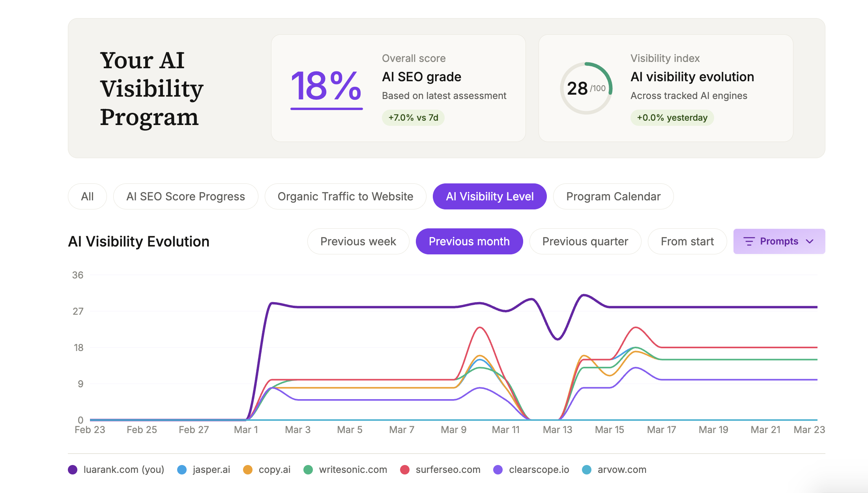868x493 pixels.
Task: Click the red surferseo.com legend dot
Action: pyautogui.click(x=404, y=469)
